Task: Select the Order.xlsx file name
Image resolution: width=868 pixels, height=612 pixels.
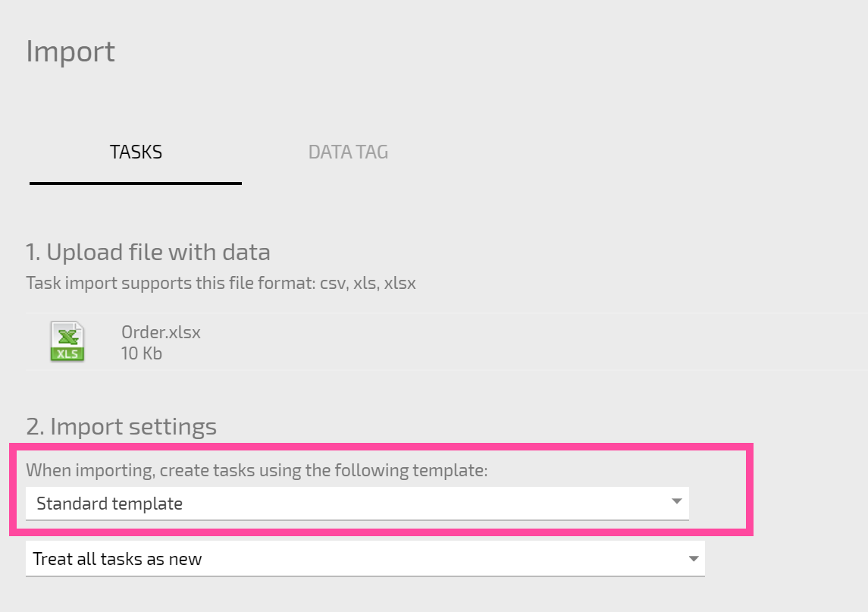Action: pyautogui.click(x=161, y=332)
